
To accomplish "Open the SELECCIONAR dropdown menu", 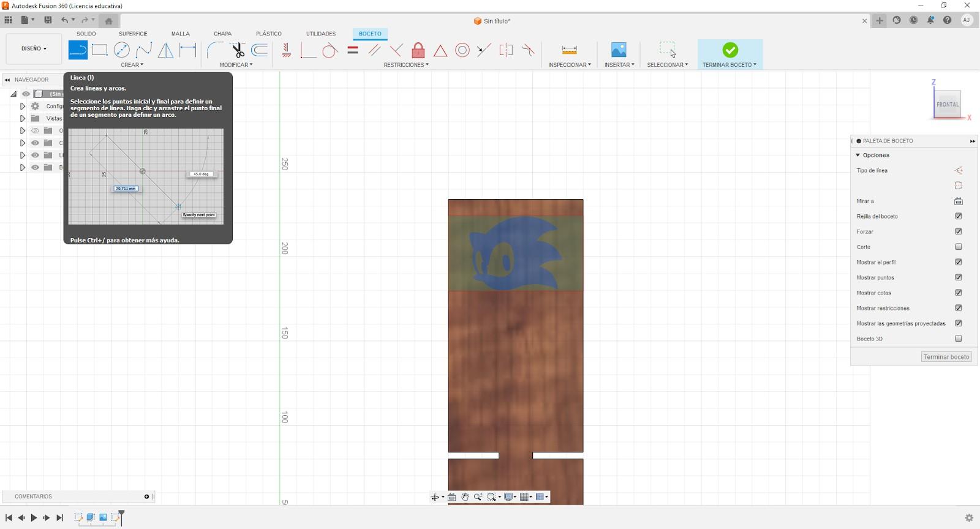I will 667,65.
